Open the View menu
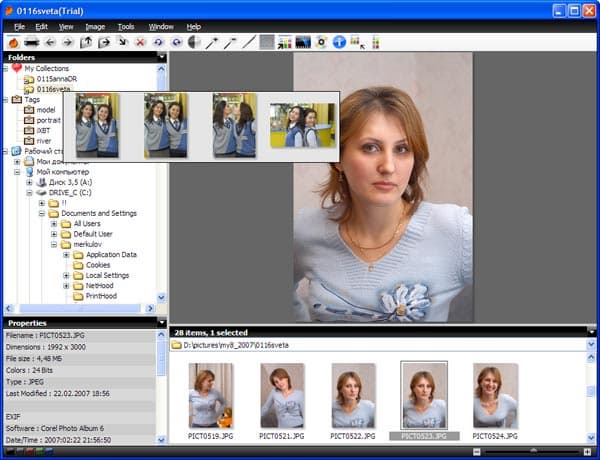The width and height of the screenshot is (600, 460). pyautogui.click(x=66, y=27)
